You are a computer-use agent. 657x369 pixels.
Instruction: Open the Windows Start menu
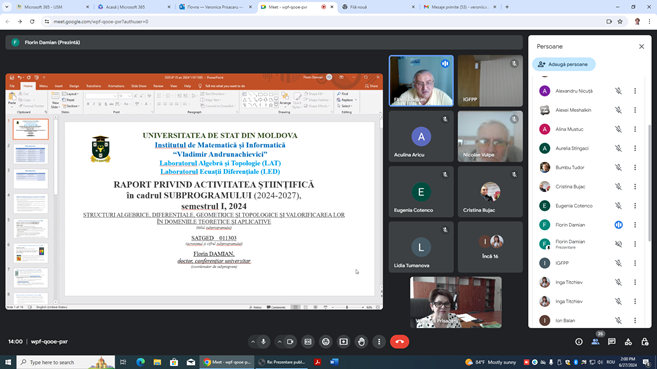click(x=8, y=362)
